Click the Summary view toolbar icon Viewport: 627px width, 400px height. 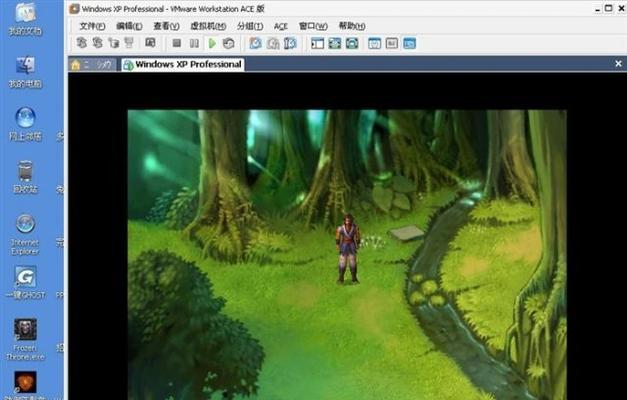point(375,43)
